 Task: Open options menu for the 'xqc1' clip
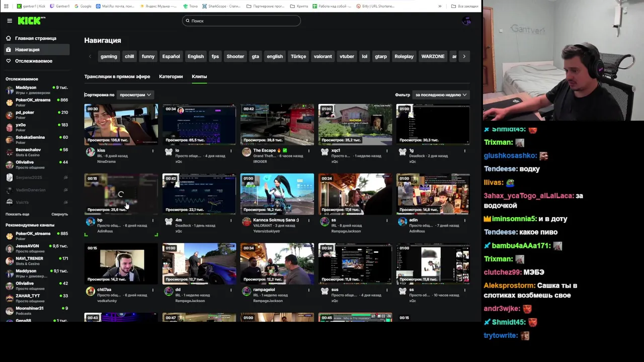387,150
